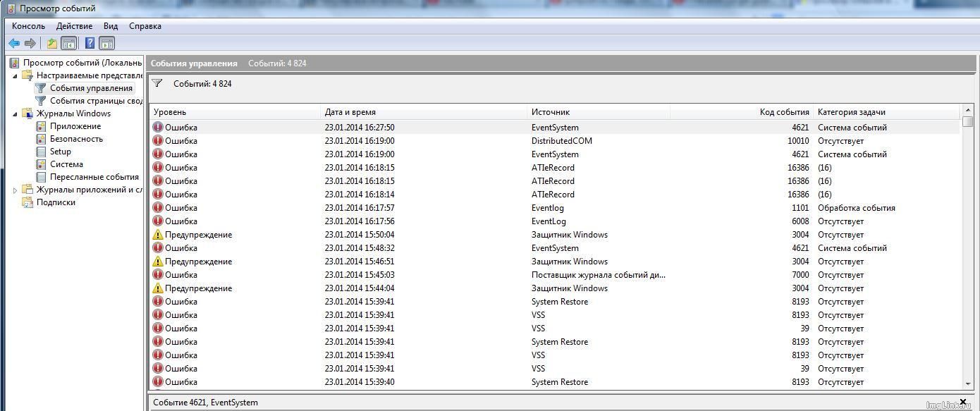Go forward with the right arrow toolbar icon
This screenshot has width=980, height=411.
[x=30, y=43]
